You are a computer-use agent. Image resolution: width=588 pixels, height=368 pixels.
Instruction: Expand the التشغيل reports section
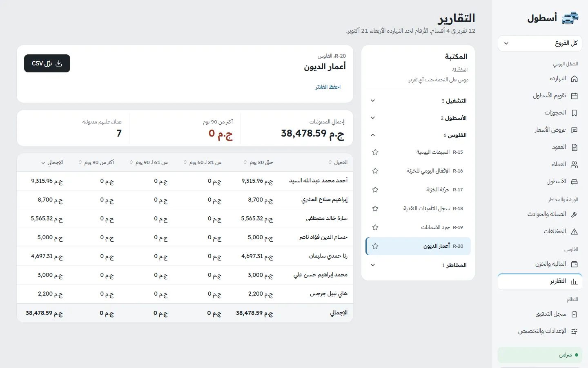[418, 101]
